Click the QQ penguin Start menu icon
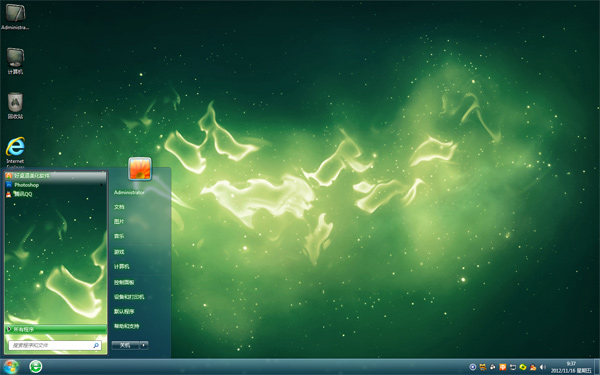The image size is (600, 375). [x=9, y=194]
